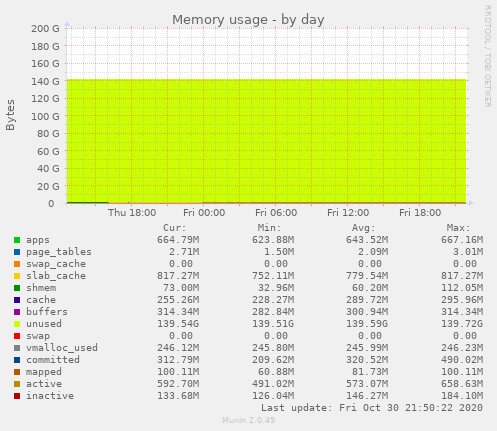Click the swap red legend swatch
This screenshot has width=497, height=431.
click(17, 336)
